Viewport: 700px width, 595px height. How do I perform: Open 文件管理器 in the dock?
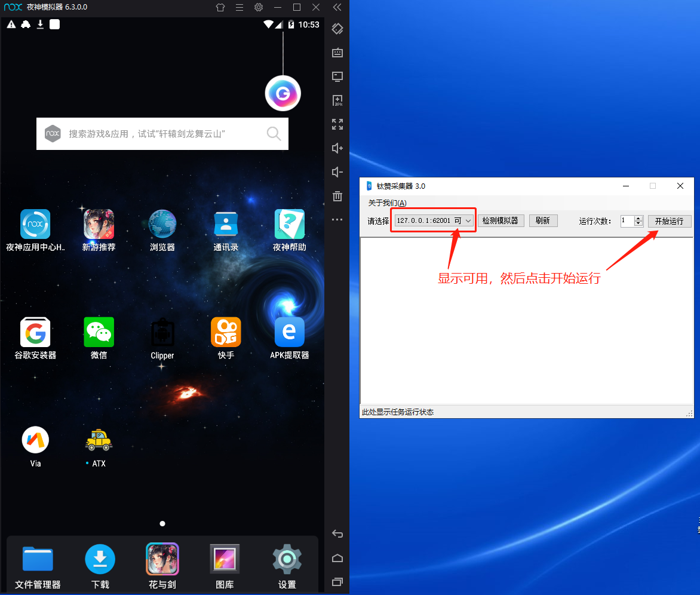(x=38, y=559)
